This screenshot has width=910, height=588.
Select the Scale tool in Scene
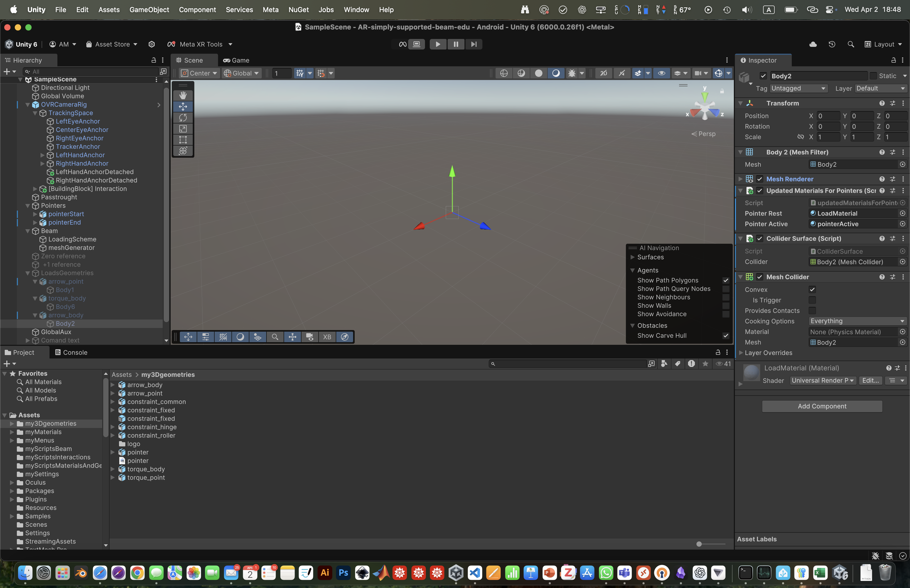(183, 129)
